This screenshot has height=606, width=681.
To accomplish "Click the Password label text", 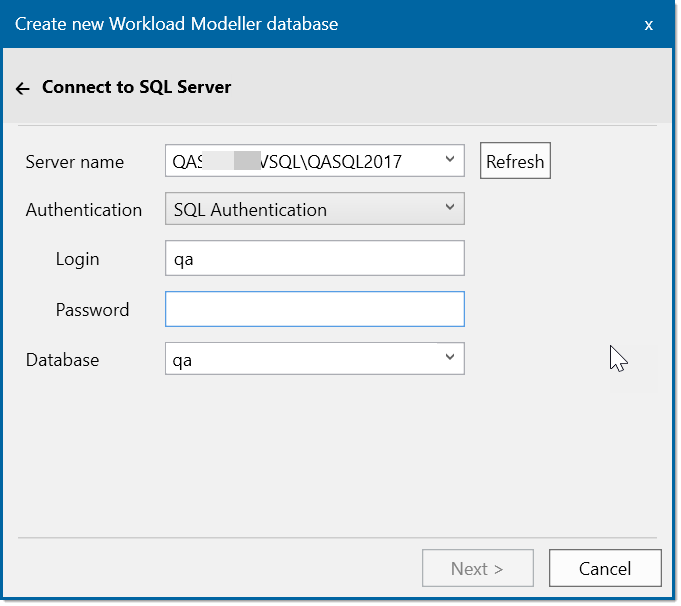I will coord(92,310).
